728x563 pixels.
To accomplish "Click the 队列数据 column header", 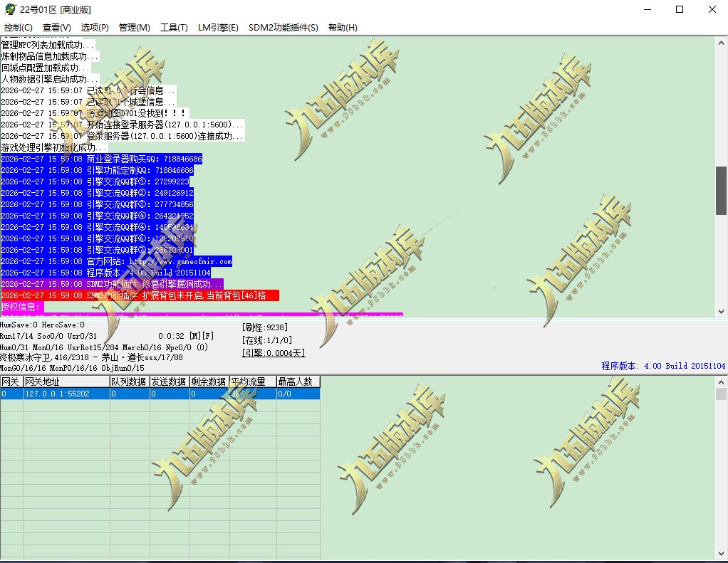I will [x=130, y=382].
